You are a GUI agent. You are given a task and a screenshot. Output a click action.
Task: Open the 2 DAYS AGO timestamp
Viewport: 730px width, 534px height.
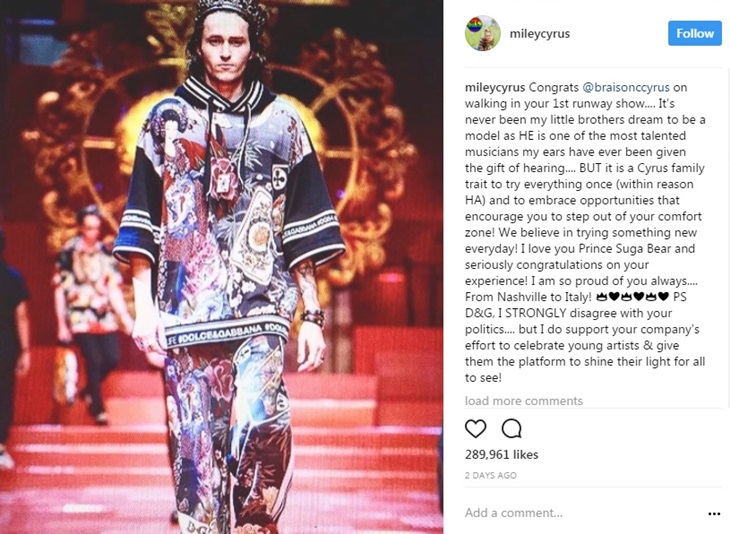tap(490, 475)
